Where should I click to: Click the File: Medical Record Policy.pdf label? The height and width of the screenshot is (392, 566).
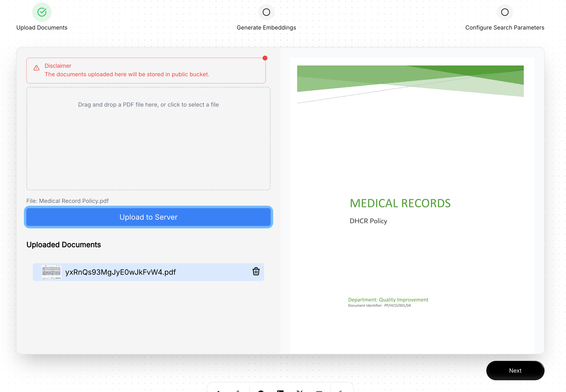pyautogui.click(x=67, y=201)
